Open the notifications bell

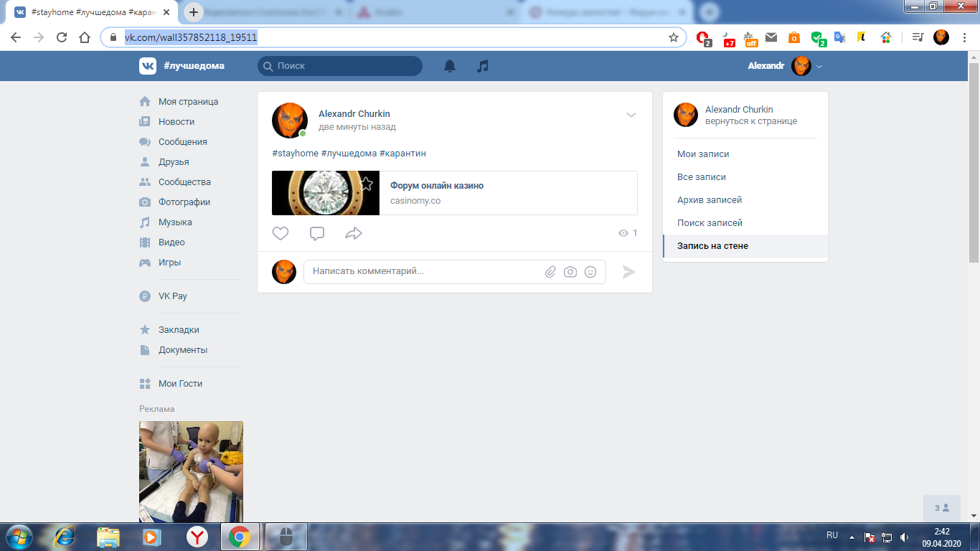[x=450, y=66]
